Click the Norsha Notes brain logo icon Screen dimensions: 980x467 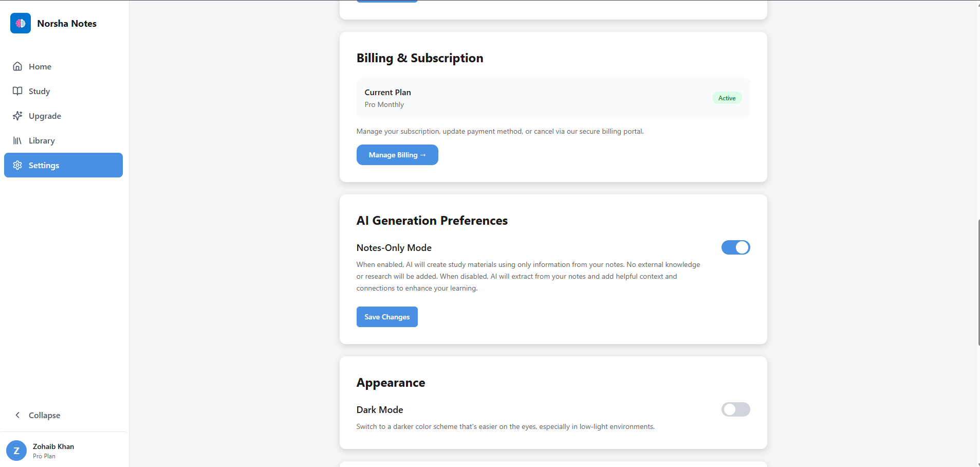21,23
